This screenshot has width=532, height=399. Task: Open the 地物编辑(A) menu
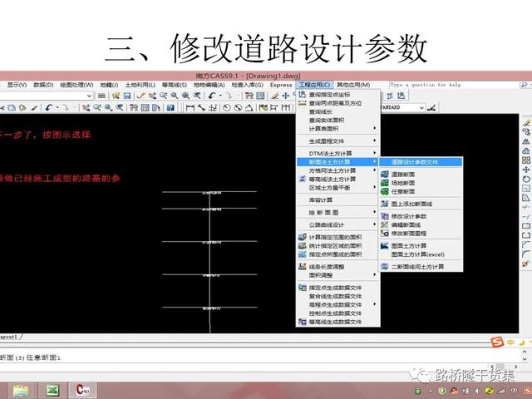tap(209, 85)
